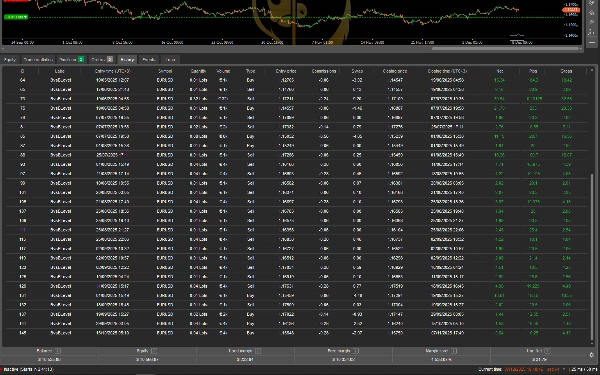Image resolution: width=600 pixels, height=375 pixels.
Task: Switch to the Equity tab
Action: point(10,60)
